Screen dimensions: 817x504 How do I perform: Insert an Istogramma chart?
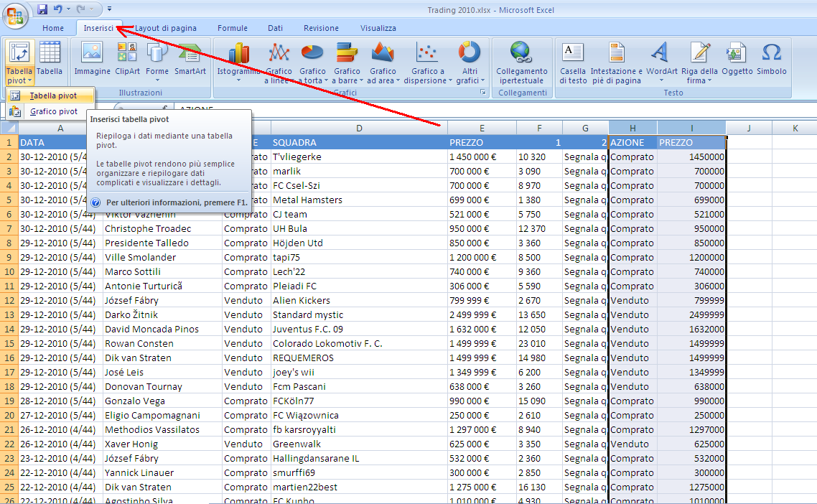[x=238, y=62]
